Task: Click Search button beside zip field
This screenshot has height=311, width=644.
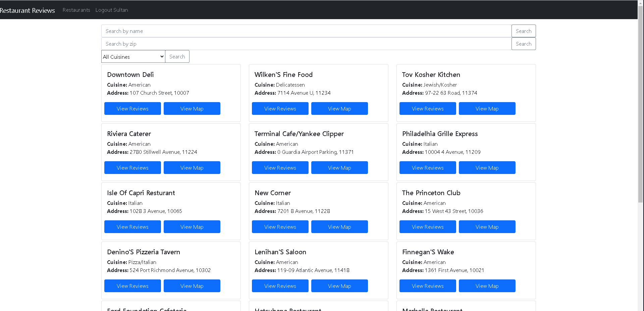Action: tap(524, 44)
